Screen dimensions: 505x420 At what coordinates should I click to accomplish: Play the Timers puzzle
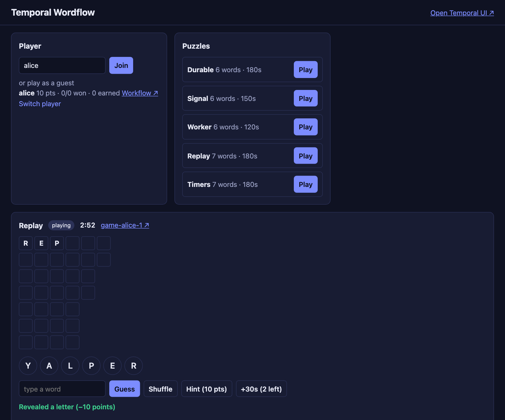pyautogui.click(x=305, y=184)
